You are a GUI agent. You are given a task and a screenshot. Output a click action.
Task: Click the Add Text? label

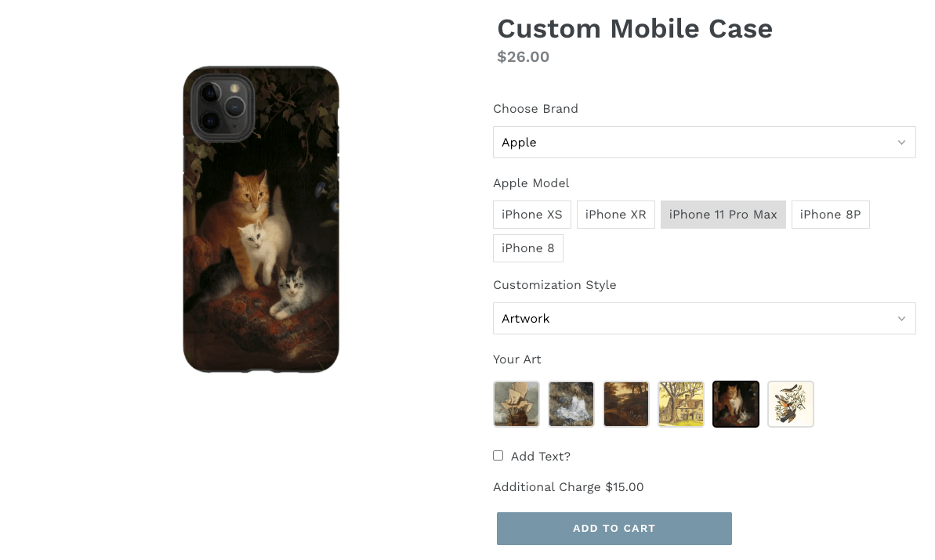point(541,457)
